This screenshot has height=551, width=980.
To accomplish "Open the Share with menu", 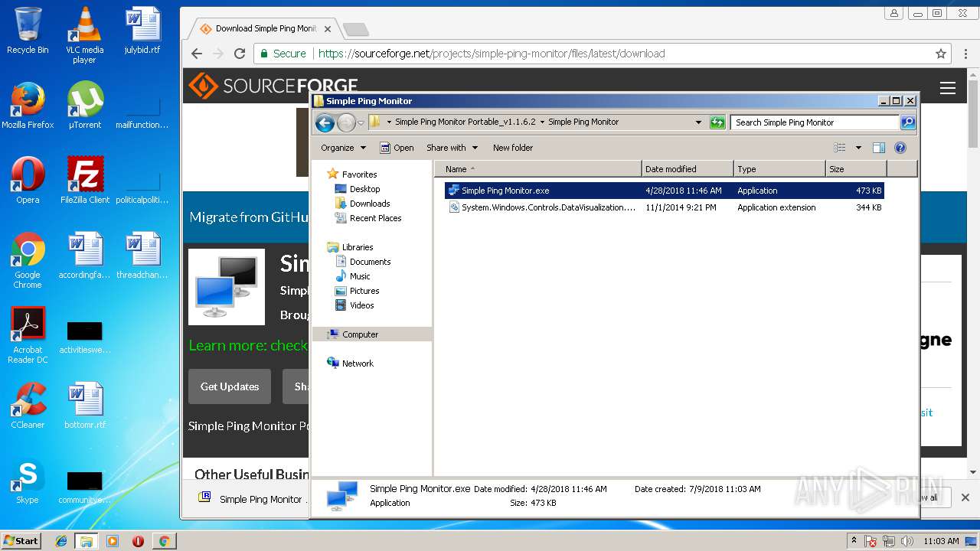I will coord(452,148).
